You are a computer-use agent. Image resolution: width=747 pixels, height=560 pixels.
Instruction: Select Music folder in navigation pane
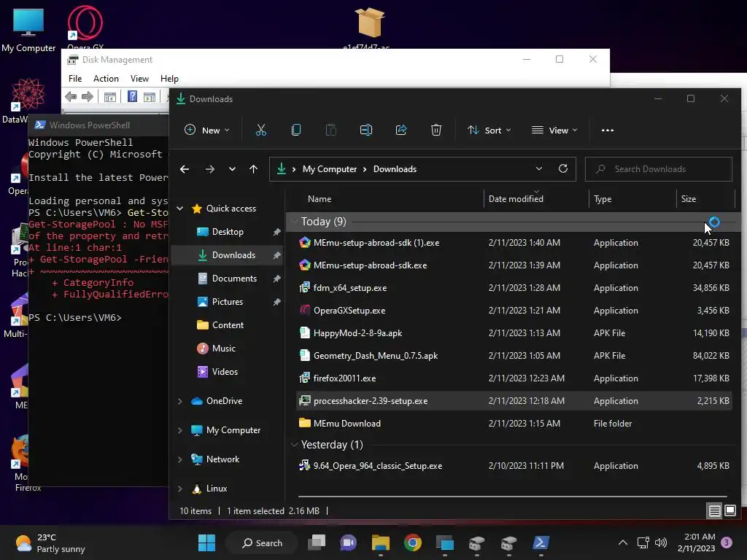(x=224, y=349)
